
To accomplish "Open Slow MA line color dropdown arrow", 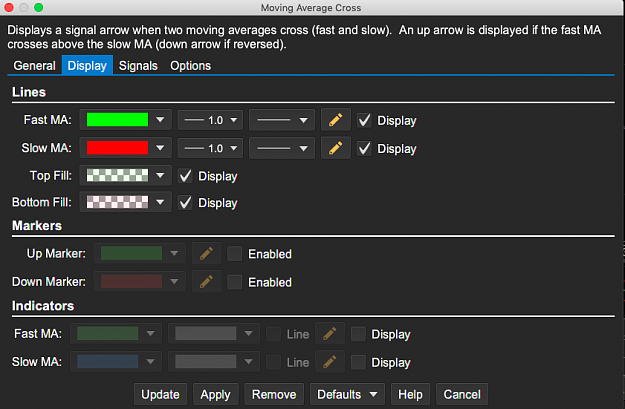I will pos(160,148).
